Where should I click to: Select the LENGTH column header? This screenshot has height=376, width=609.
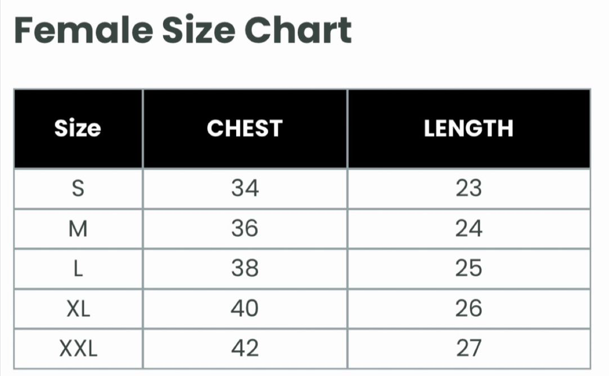pos(469,128)
